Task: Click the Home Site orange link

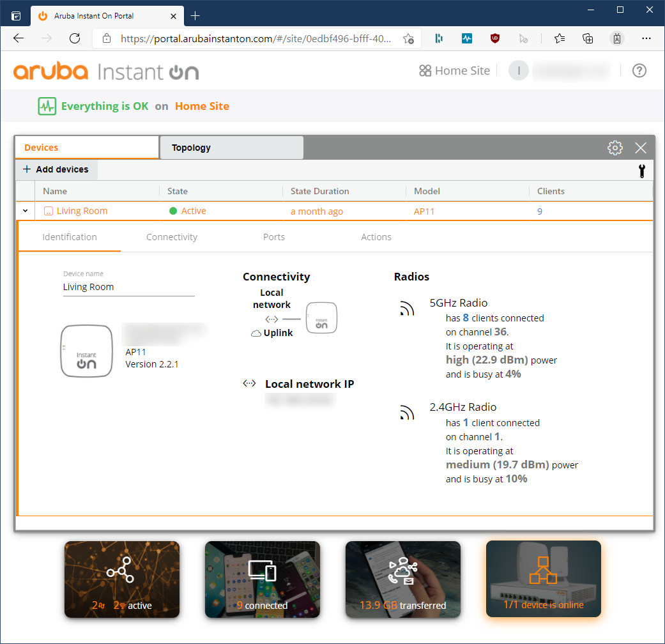Action: [202, 106]
